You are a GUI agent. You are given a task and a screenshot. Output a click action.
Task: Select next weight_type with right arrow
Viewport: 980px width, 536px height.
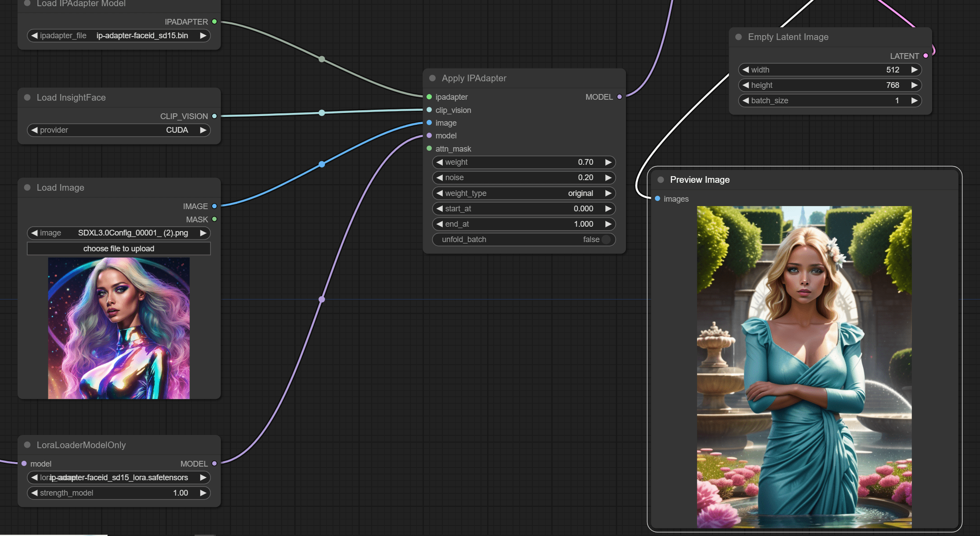point(608,193)
